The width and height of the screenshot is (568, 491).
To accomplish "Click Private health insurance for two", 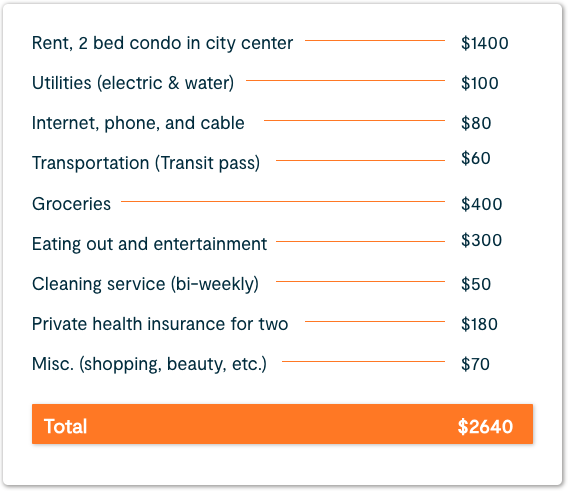I will (160, 324).
